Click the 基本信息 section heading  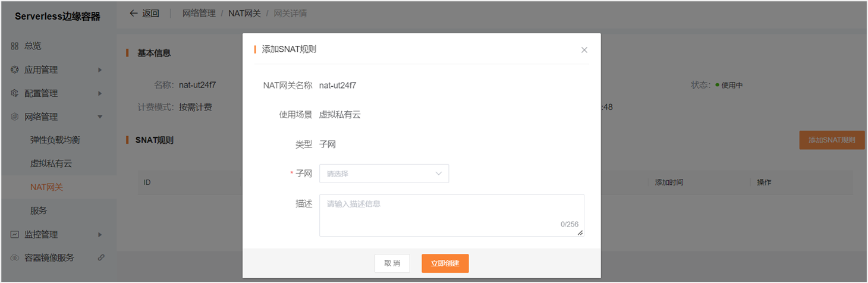click(x=154, y=53)
